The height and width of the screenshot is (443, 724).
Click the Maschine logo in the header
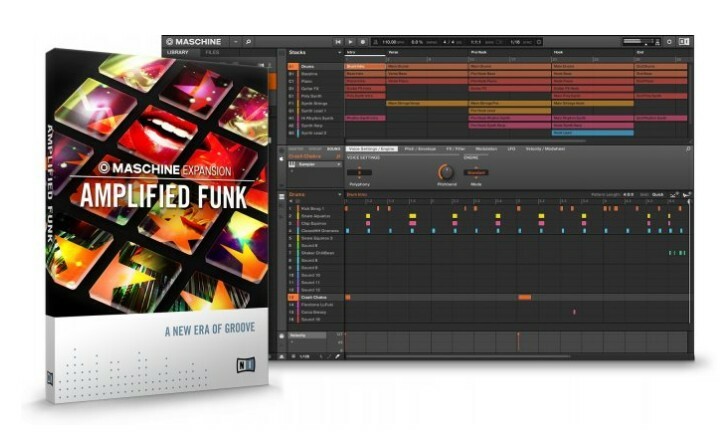[194, 42]
